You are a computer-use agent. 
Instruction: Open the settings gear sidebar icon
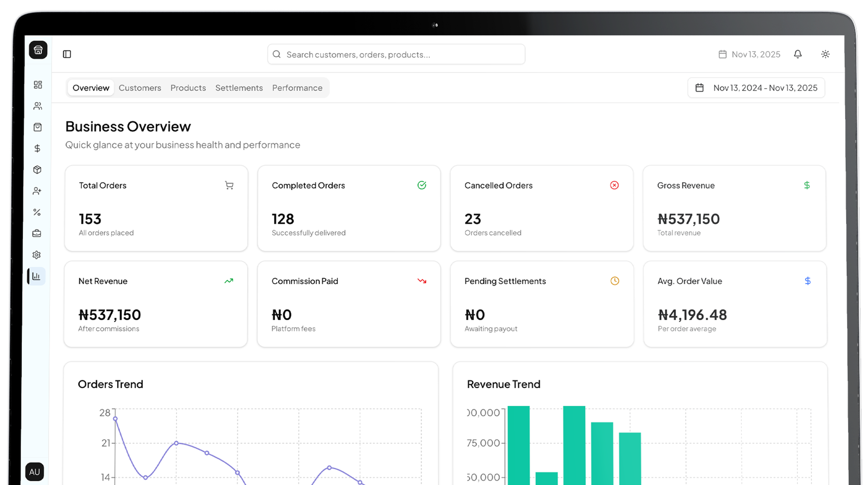click(x=37, y=255)
